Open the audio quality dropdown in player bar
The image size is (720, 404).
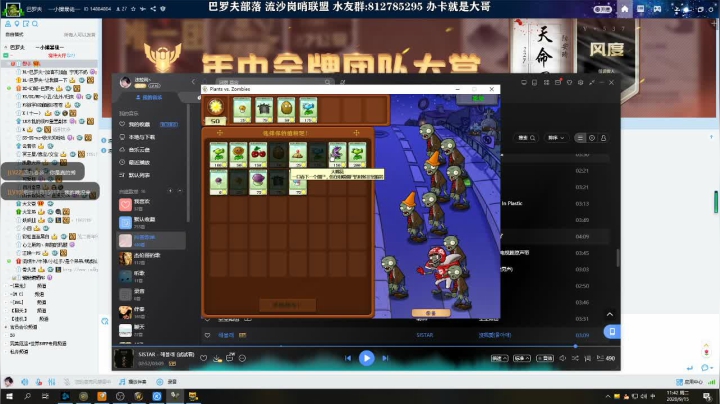(x=522, y=358)
